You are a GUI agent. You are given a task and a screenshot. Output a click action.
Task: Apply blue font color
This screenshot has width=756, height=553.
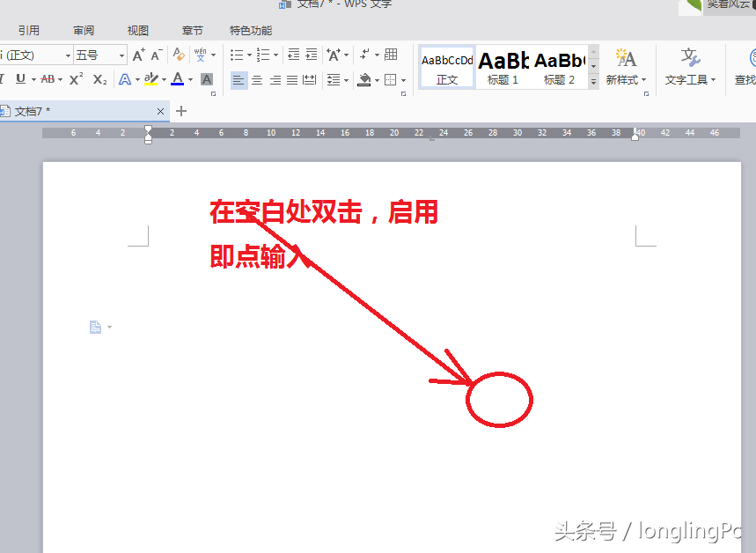click(178, 78)
